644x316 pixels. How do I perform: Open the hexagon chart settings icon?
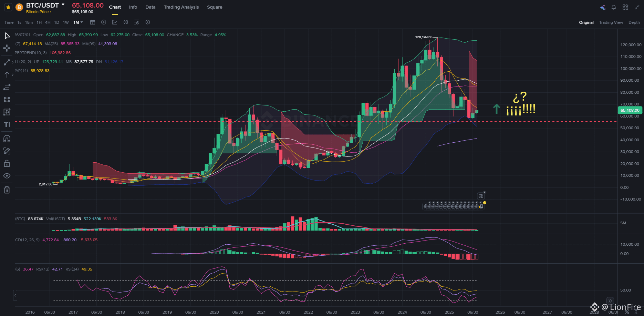pyautogui.click(x=148, y=22)
